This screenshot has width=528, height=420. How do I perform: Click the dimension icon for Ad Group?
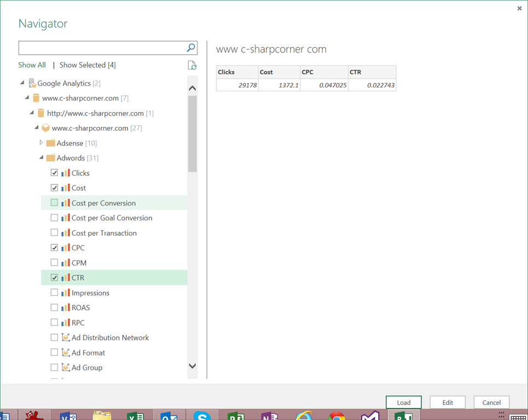[66, 367]
